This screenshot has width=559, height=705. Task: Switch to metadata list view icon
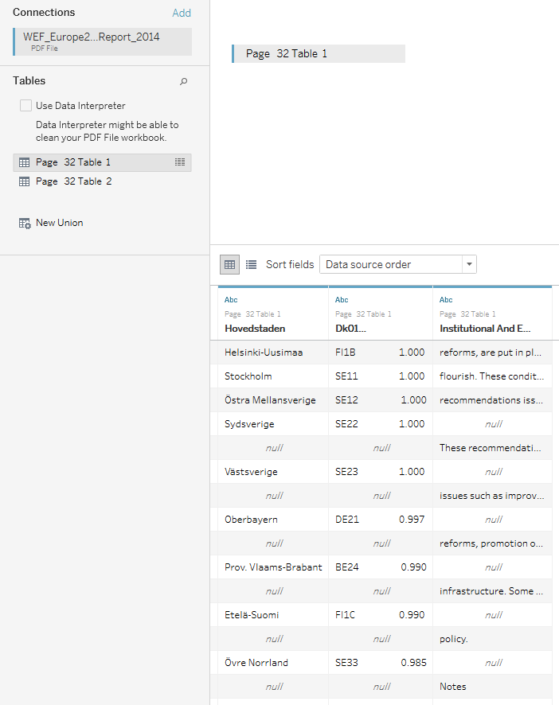point(251,264)
